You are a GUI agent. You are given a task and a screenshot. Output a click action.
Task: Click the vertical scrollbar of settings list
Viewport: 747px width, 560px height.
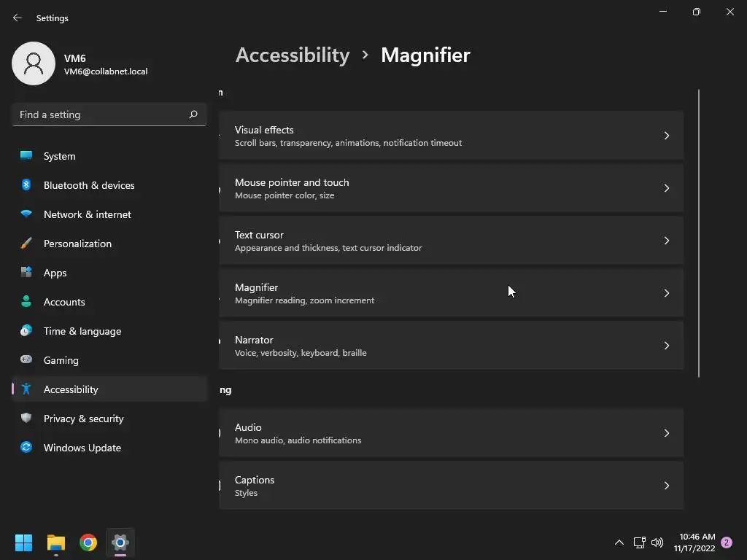[x=699, y=233]
